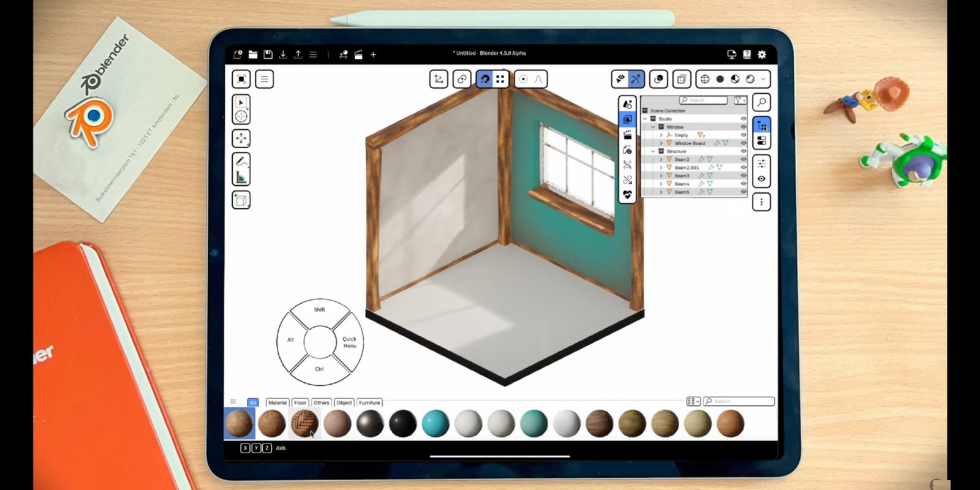The width and height of the screenshot is (980, 490).
Task: Pick the Measure tool
Action: 241,178
